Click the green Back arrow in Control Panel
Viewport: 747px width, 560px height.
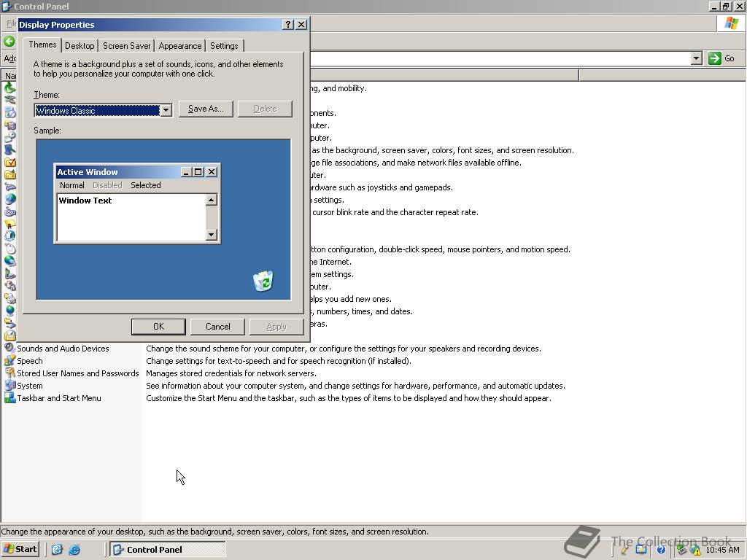[x=9, y=42]
